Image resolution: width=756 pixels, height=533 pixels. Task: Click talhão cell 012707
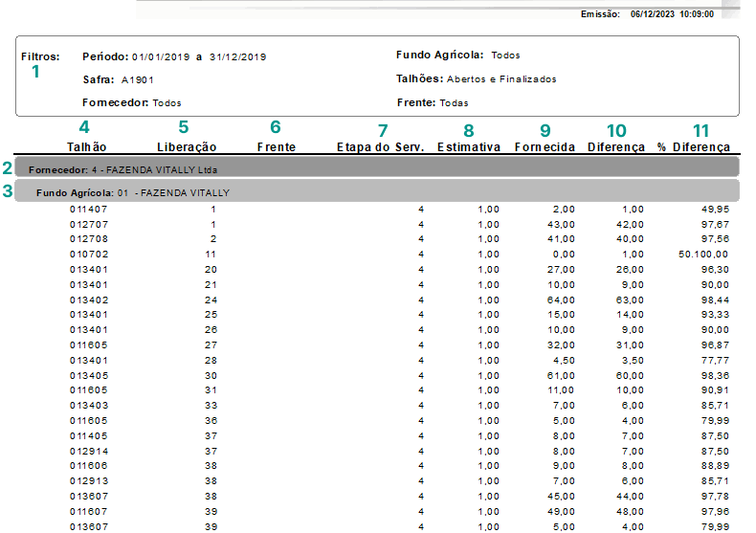pyautogui.click(x=89, y=225)
